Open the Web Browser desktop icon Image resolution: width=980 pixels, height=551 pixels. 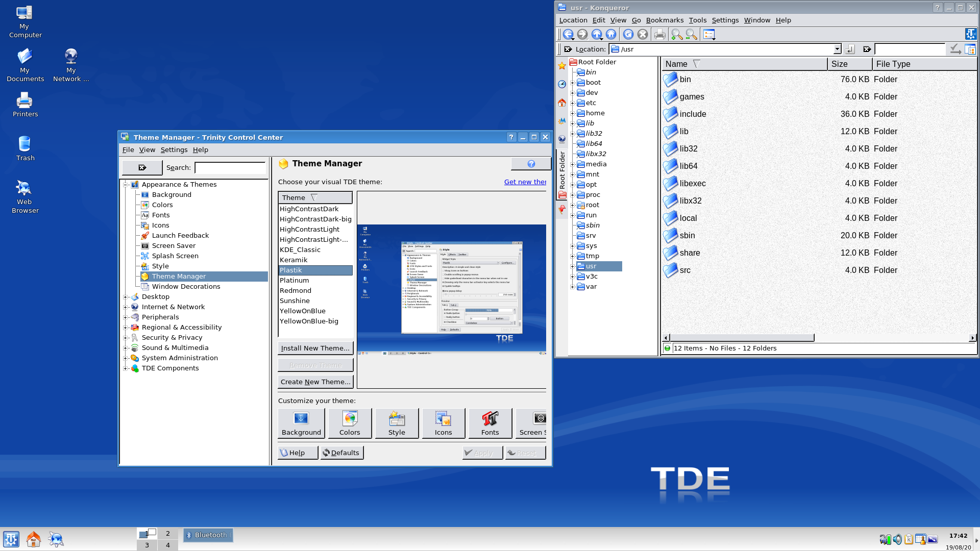(25, 196)
